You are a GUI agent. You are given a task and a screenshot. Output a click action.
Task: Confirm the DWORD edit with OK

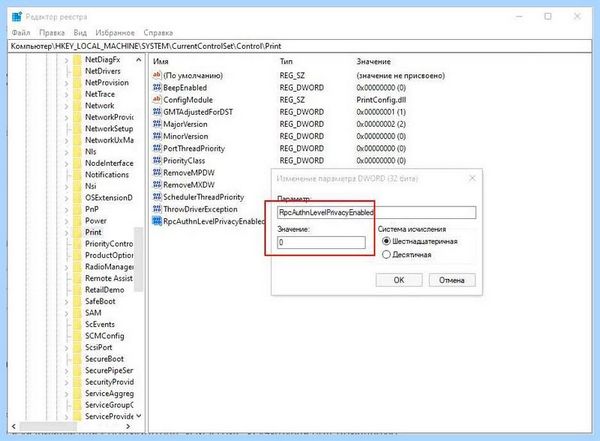point(399,280)
